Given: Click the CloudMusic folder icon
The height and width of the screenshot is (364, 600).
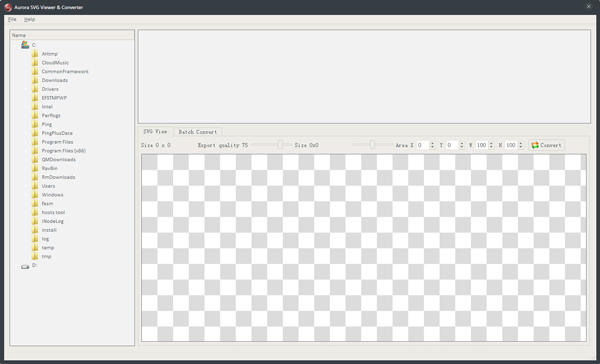Looking at the screenshot, I should [x=35, y=62].
